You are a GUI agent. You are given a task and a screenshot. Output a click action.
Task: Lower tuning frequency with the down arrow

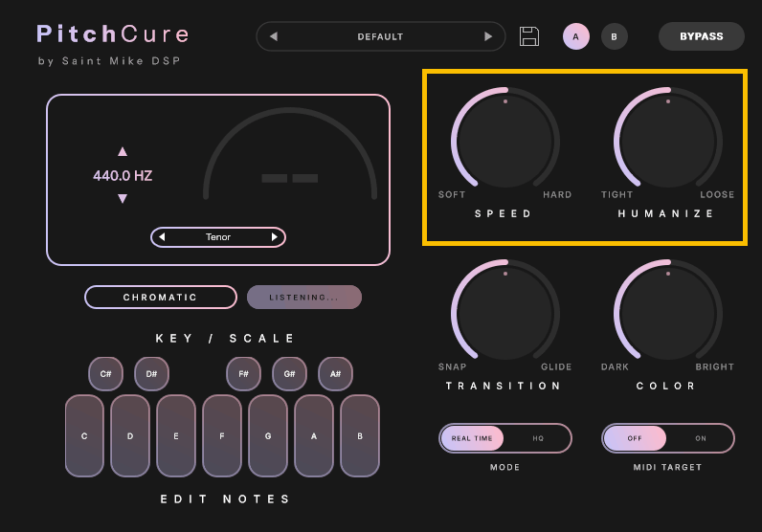point(123,198)
